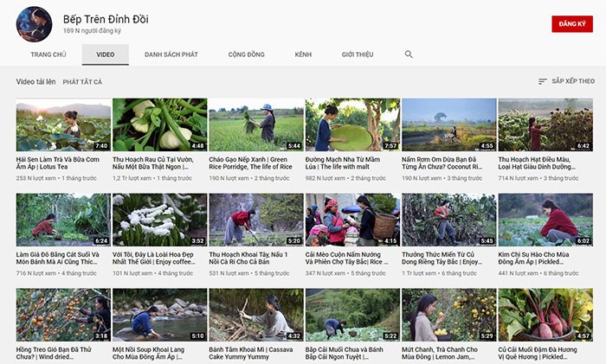Open the Enjoy coffee flower video thumbnail
Screen dimensions: 606x364
(x=159, y=220)
